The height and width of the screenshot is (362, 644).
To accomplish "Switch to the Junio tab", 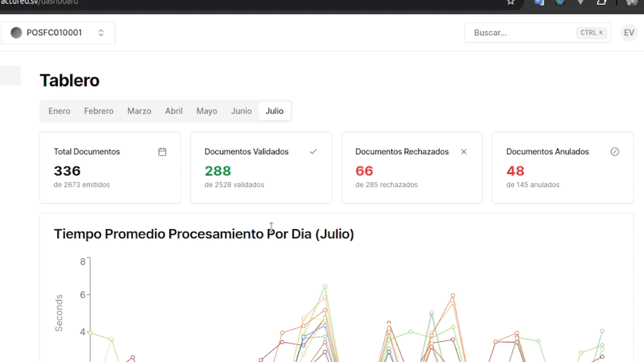I will 241,111.
